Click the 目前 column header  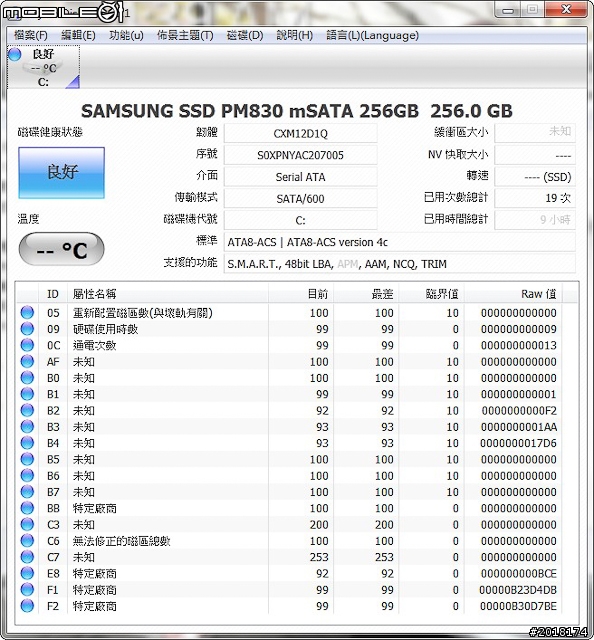pyautogui.click(x=301, y=294)
